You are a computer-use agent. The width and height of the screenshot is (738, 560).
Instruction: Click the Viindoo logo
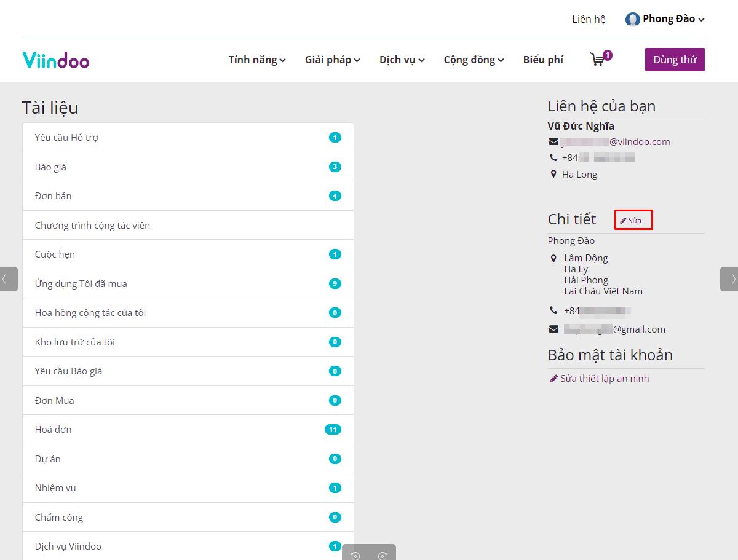56,60
